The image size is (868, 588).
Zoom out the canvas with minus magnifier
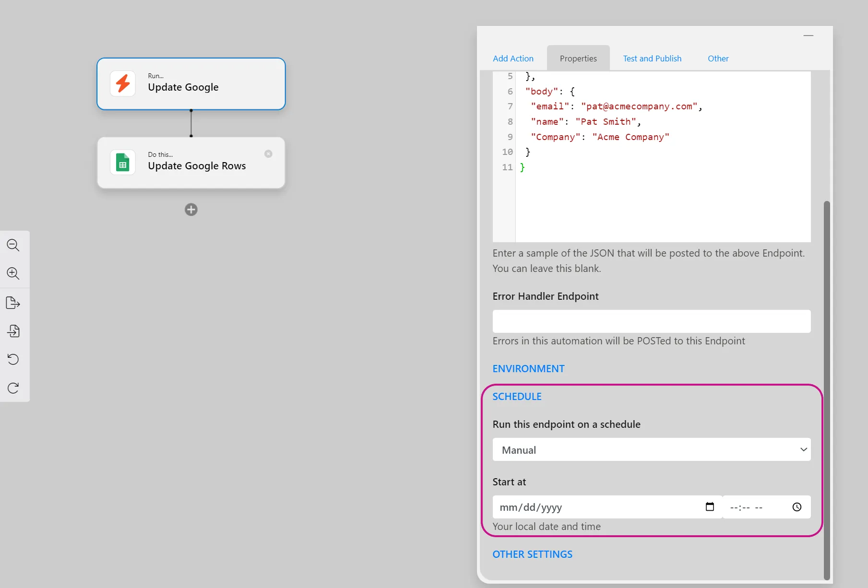click(13, 245)
